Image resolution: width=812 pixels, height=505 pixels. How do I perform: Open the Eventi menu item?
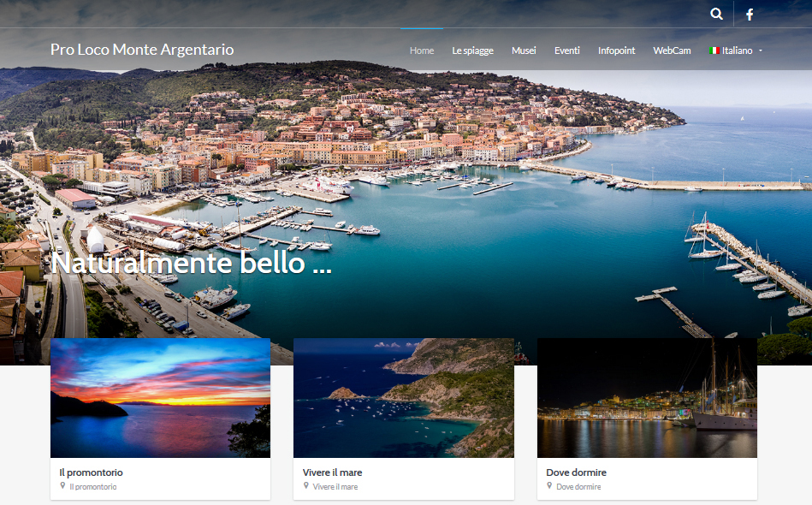pos(567,50)
